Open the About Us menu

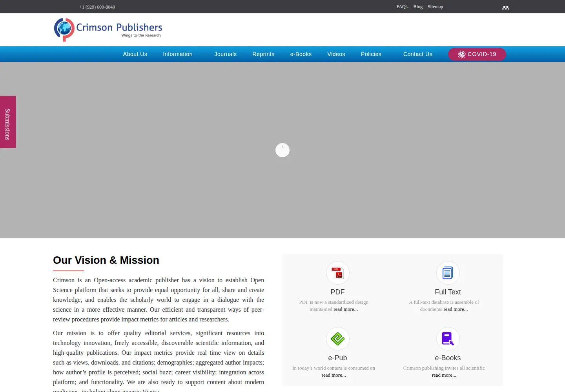[x=135, y=54]
